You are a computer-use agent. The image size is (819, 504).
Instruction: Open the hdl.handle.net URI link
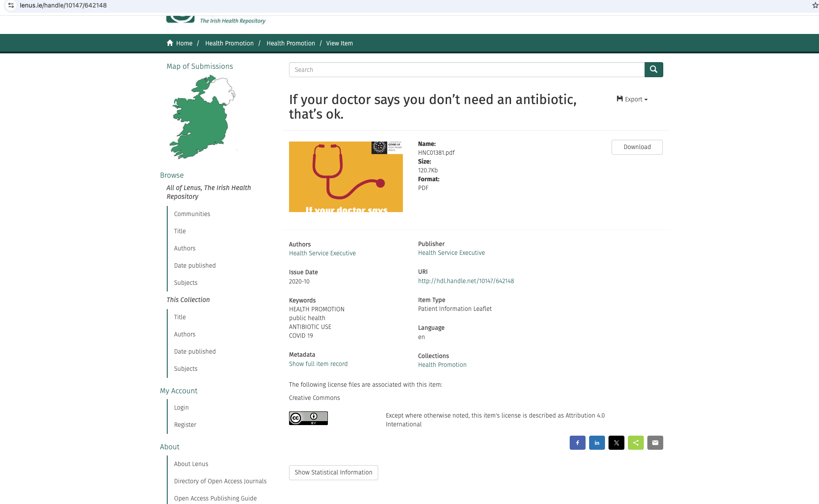(x=466, y=281)
